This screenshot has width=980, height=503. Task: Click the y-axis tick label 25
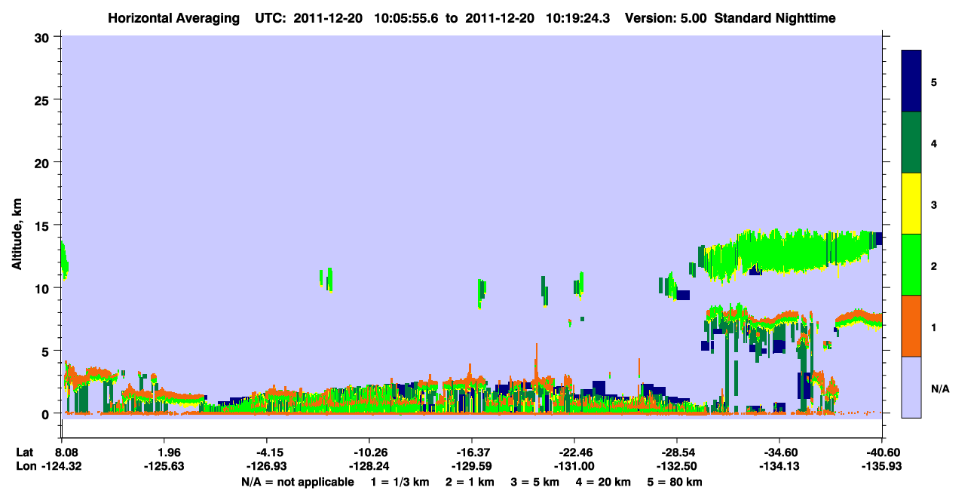tap(43, 100)
